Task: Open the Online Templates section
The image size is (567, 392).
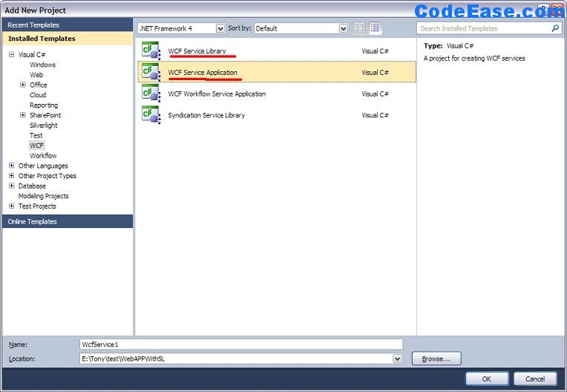Action: [68, 221]
